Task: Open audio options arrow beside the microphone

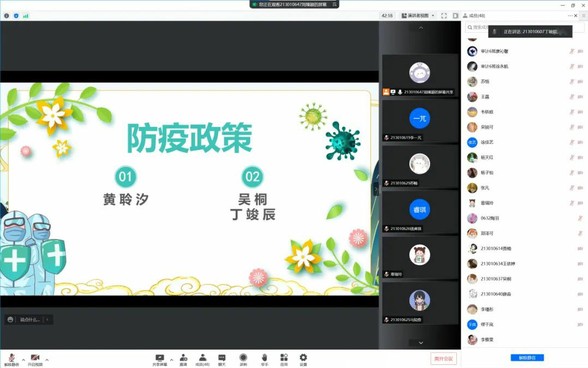Action: (23, 360)
